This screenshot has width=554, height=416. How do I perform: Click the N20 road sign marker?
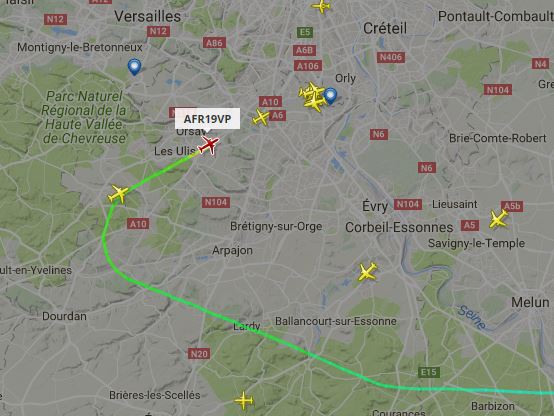(199, 353)
